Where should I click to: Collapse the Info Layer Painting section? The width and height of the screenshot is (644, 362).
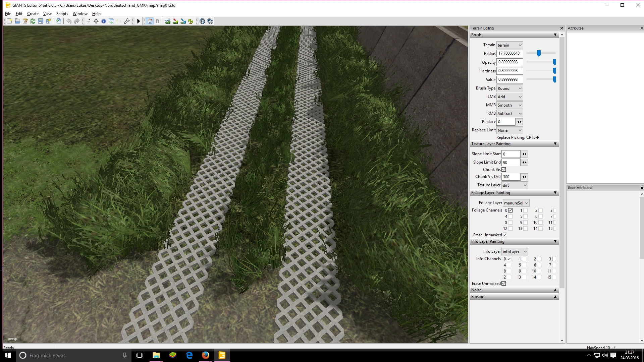(x=555, y=241)
